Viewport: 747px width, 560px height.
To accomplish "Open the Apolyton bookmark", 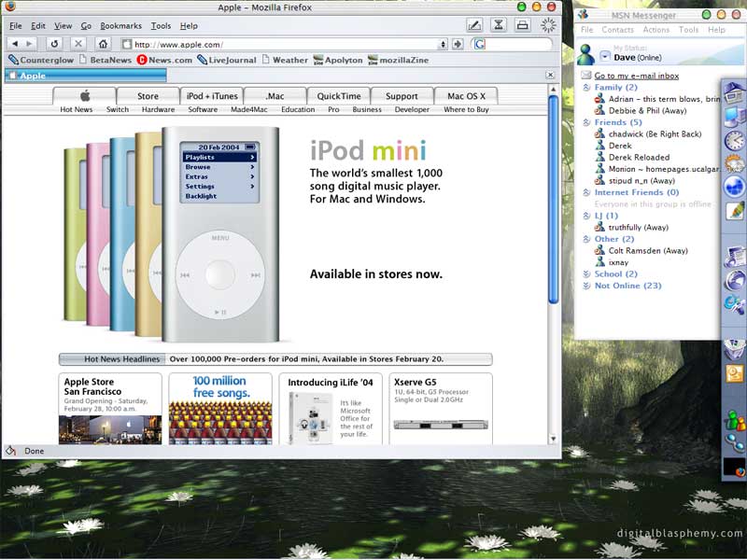I will point(338,60).
